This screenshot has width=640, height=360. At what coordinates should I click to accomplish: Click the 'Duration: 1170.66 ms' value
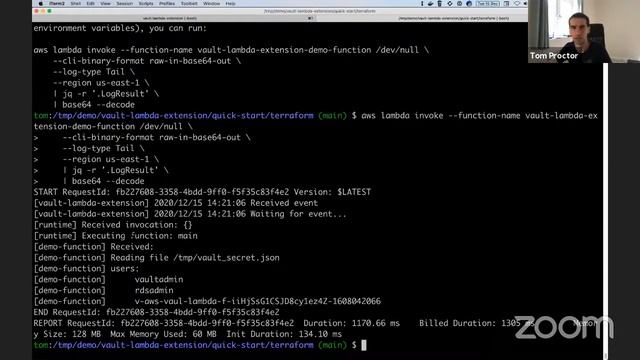pos(351,323)
